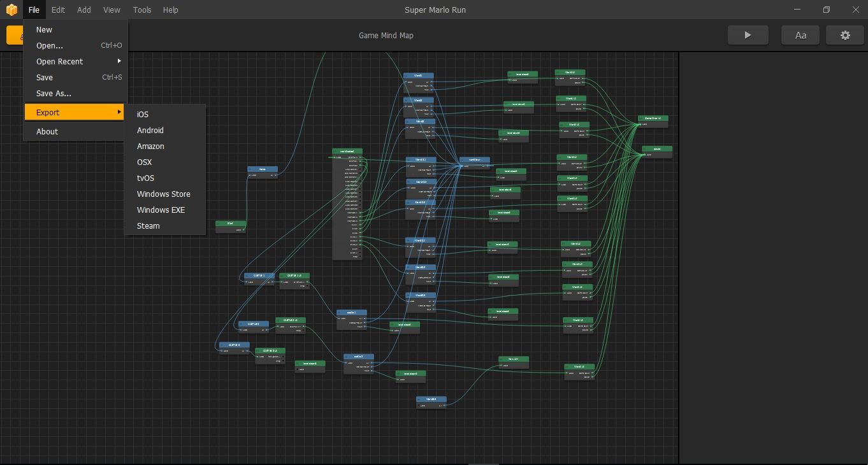Close the File menu via File
The image size is (868, 465).
click(x=34, y=10)
